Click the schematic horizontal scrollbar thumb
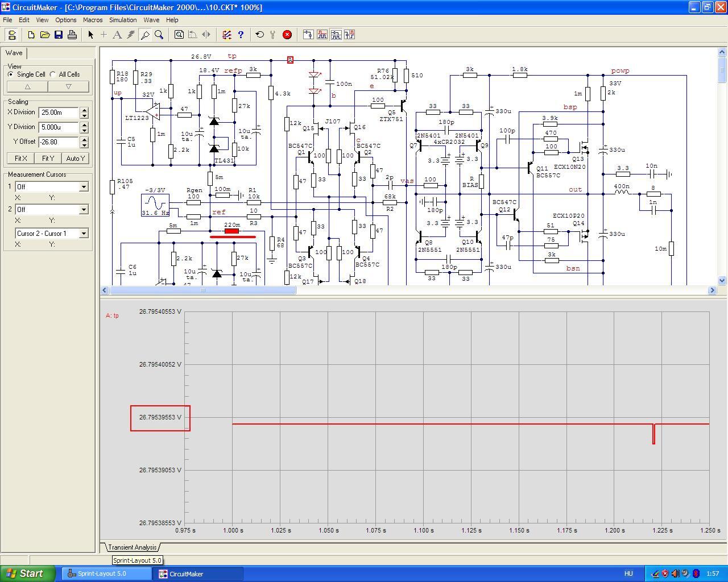Screen dimensions: 728x582 [x=202, y=290]
